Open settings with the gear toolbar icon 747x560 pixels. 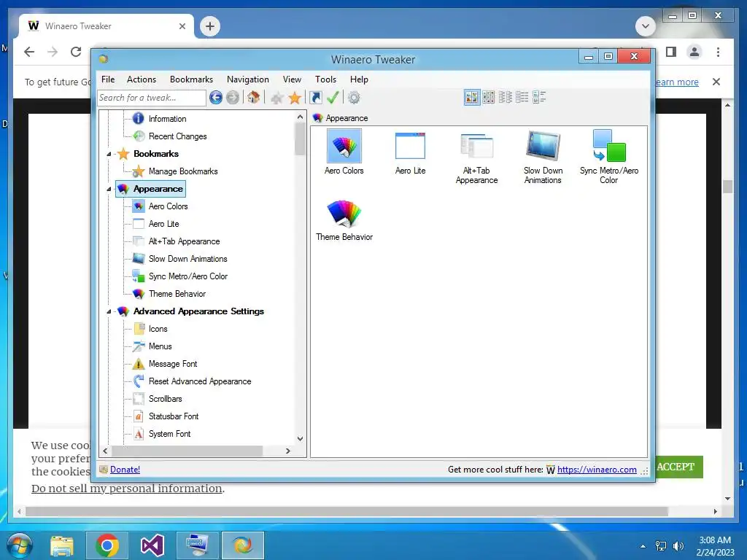point(354,98)
